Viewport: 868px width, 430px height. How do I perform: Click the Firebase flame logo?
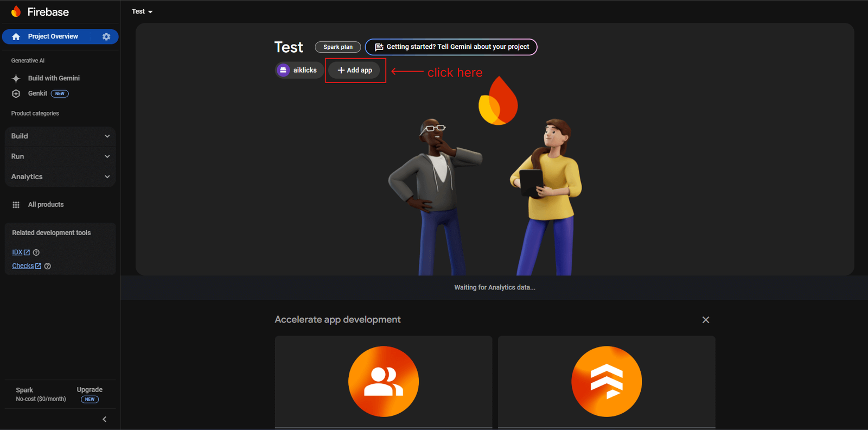16,11
